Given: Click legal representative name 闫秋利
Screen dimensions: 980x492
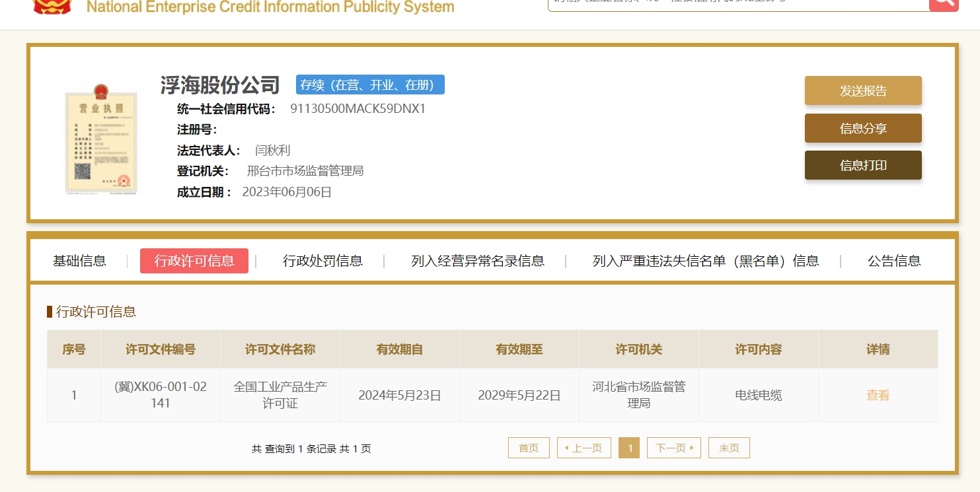Looking at the screenshot, I should pyautogui.click(x=273, y=151).
